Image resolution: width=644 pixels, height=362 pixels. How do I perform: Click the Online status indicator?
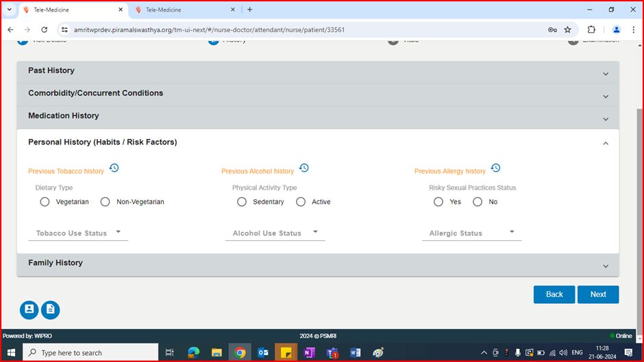click(x=621, y=336)
